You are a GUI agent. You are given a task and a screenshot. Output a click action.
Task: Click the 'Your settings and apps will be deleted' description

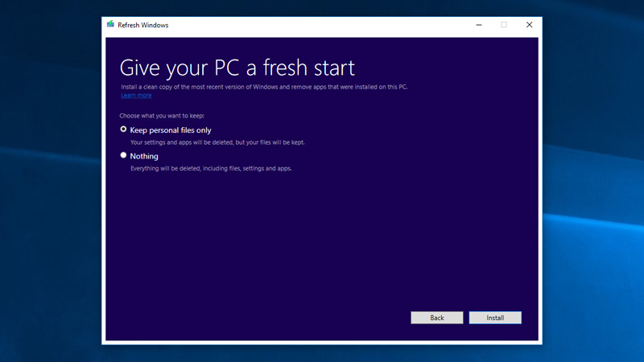coord(217,142)
